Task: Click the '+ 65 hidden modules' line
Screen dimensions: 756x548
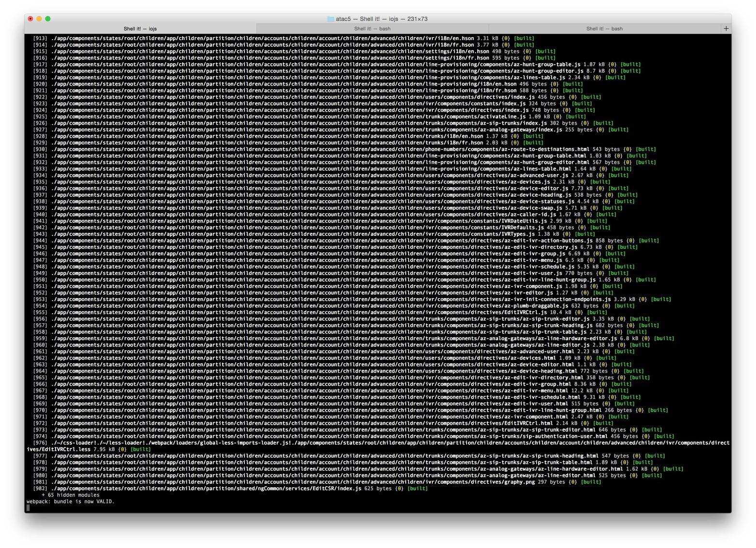Action: tap(70, 495)
